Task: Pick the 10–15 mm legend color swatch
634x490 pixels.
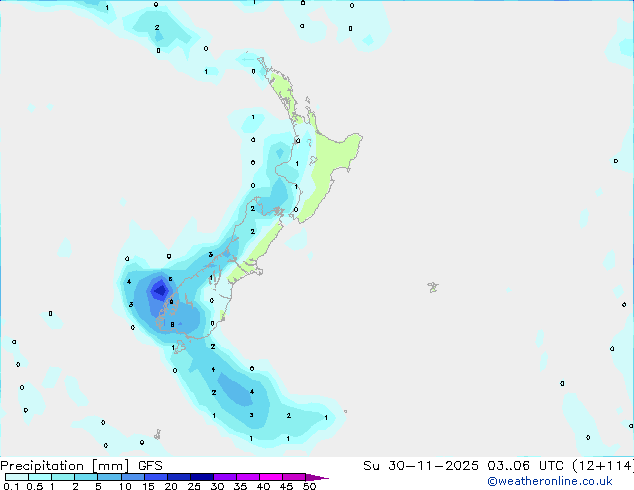Action: pos(132,477)
